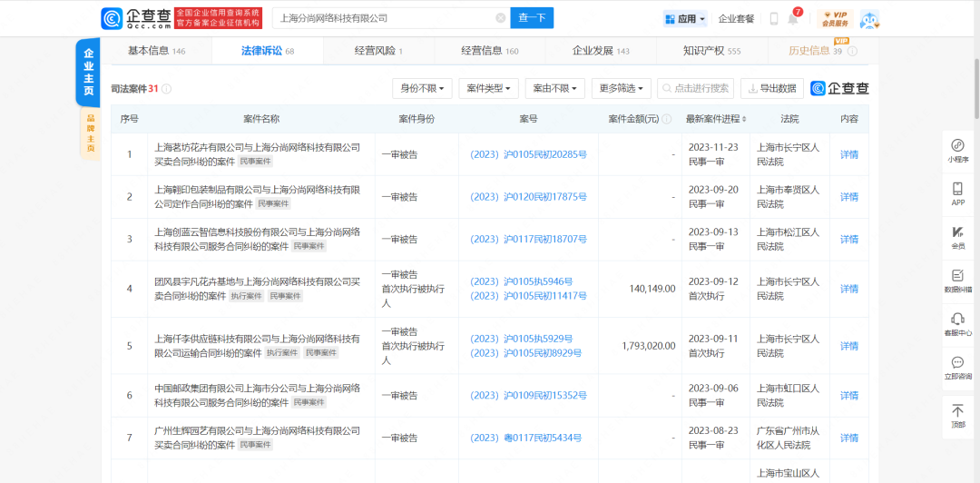The width and height of the screenshot is (980, 483).
Task: Click the 查一下 search button
Action: tap(532, 18)
